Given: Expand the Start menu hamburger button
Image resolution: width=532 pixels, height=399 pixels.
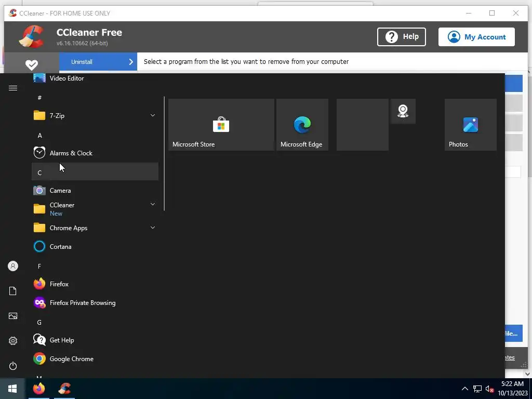Looking at the screenshot, I should click(x=13, y=88).
